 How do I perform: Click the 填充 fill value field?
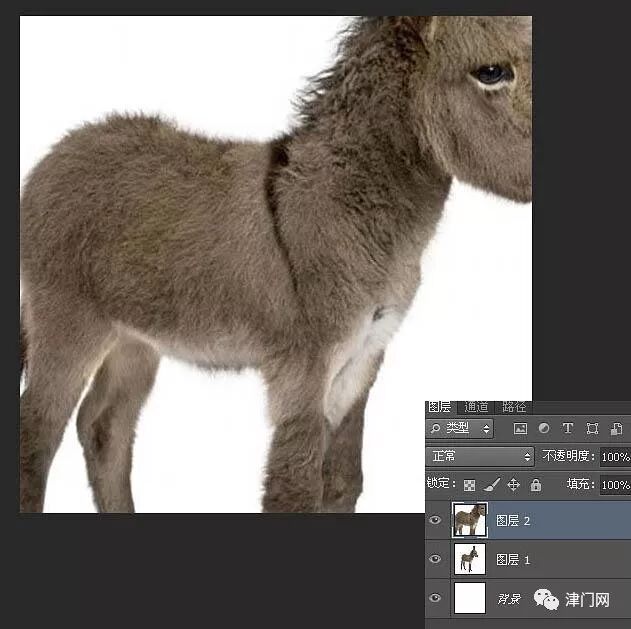[x=615, y=485]
